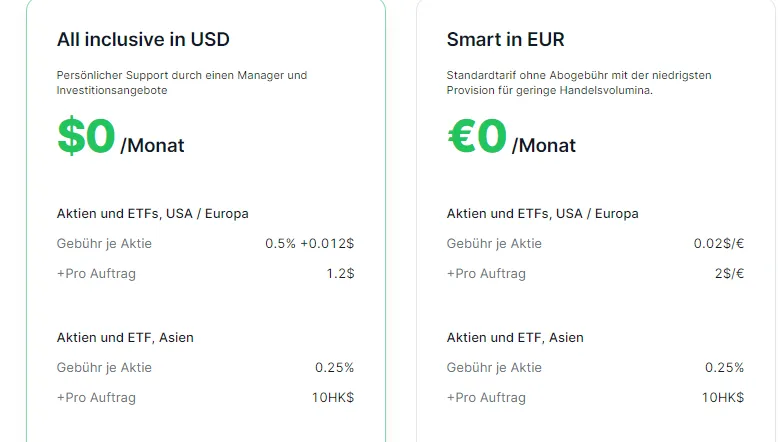This screenshot has width=778, height=442.
Task: Click the green €0 monthly price
Action: (477, 137)
